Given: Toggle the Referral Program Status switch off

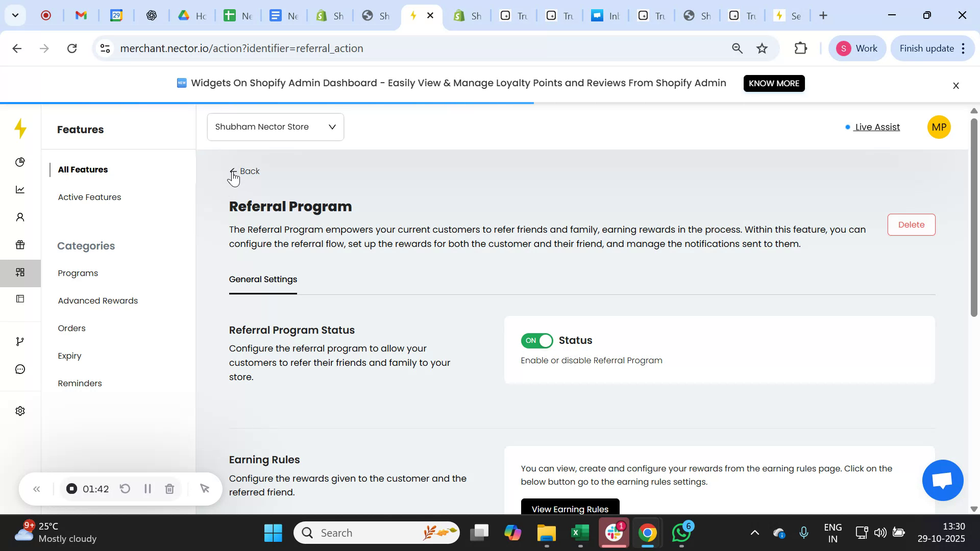Looking at the screenshot, I should click(x=537, y=340).
